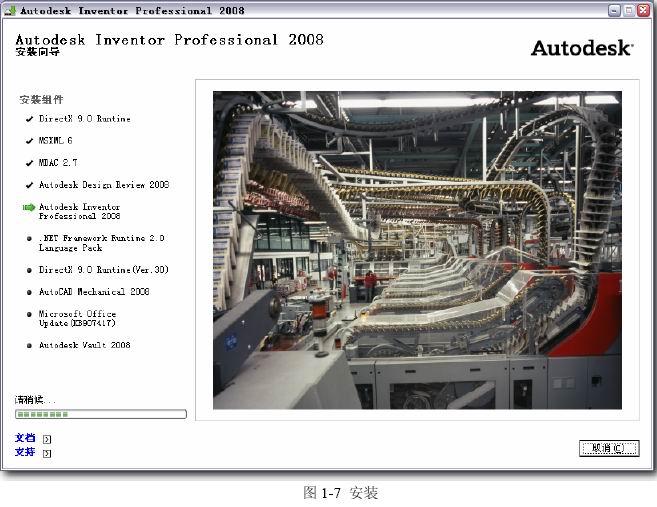Click the bullet beside Microsoft Office Update
The width and height of the screenshot is (657, 507).
pyautogui.click(x=29, y=314)
